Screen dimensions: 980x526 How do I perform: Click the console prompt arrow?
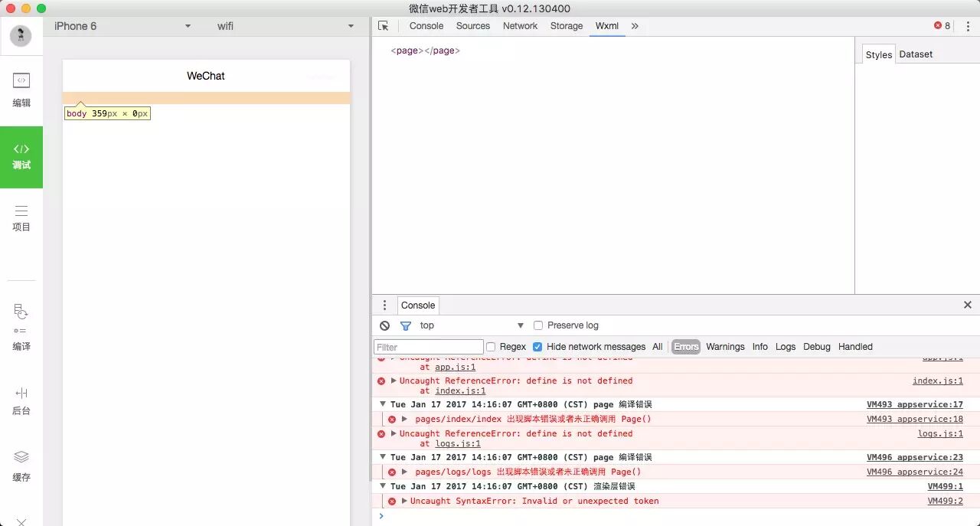[381, 516]
